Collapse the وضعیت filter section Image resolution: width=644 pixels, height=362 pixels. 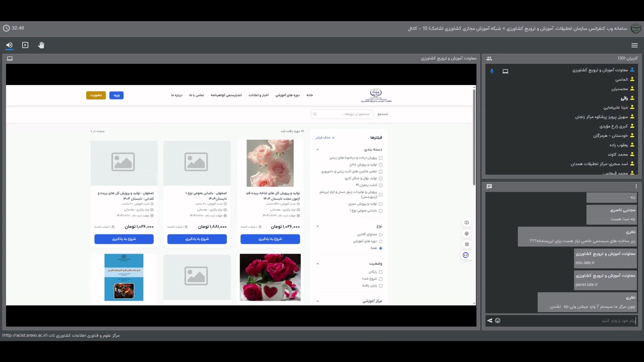(317, 263)
